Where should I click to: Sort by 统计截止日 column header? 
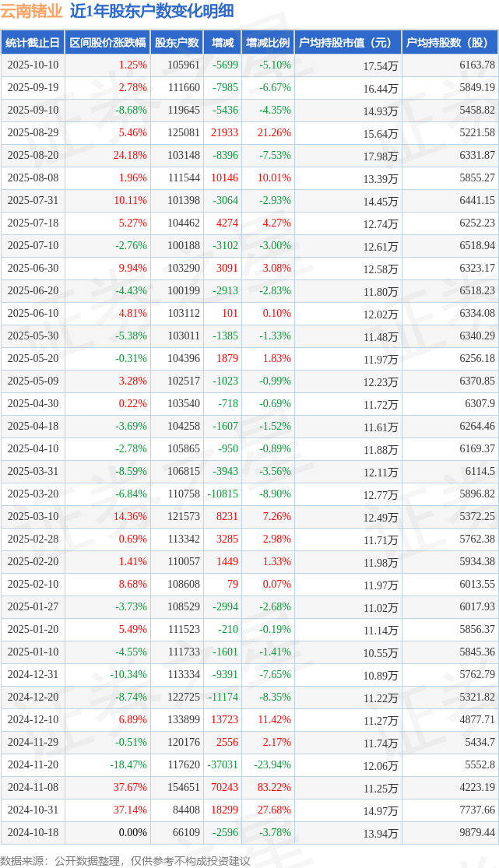tap(33, 43)
